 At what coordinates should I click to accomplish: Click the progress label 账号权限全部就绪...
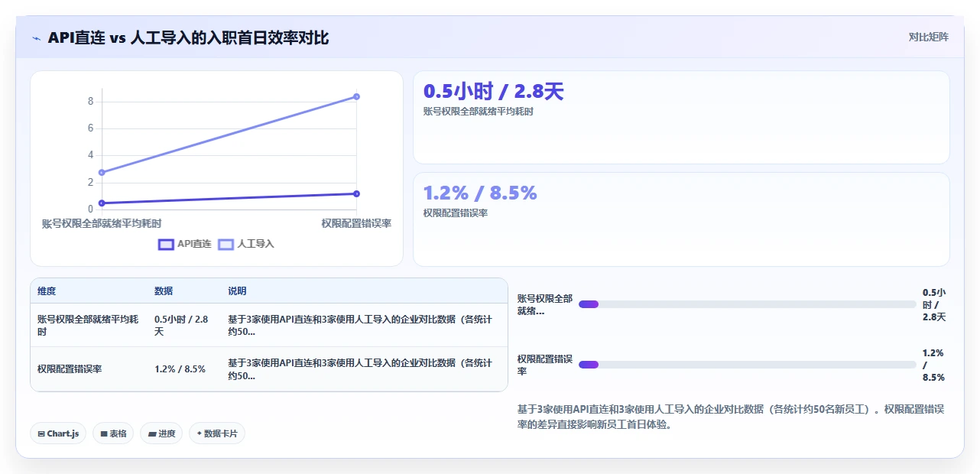click(544, 304)
